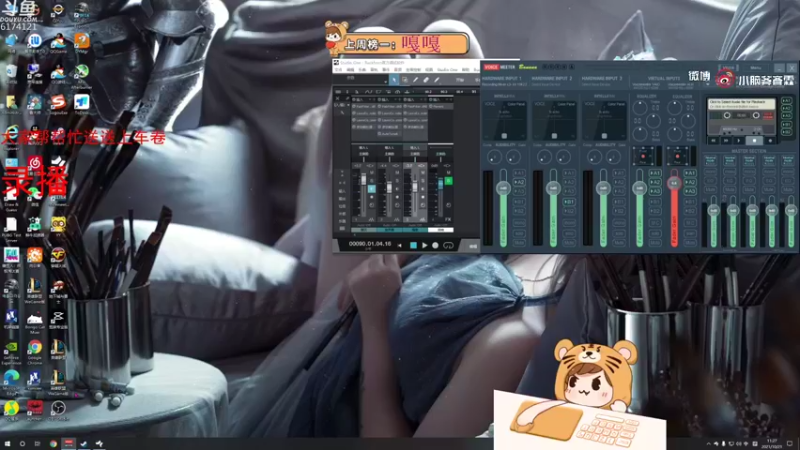Toggle A1 routing on the first virtual input
Screen dimensions: 800x450
click(655, 173)
